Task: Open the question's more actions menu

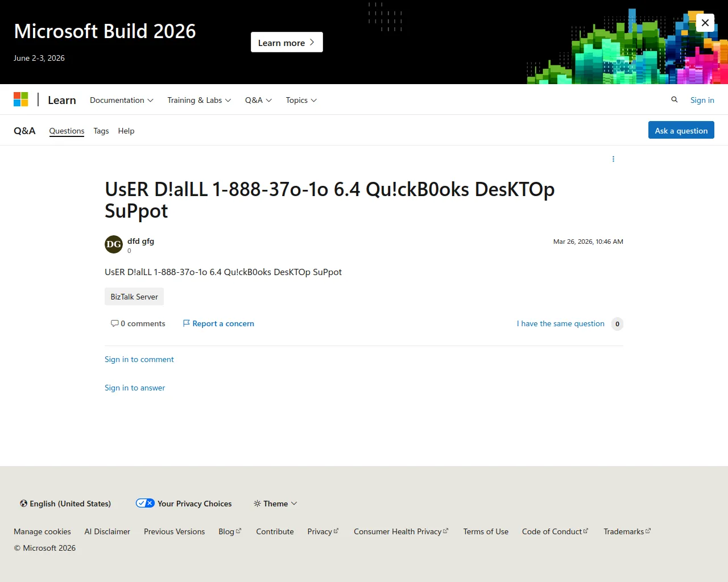Action: (613, 159)
